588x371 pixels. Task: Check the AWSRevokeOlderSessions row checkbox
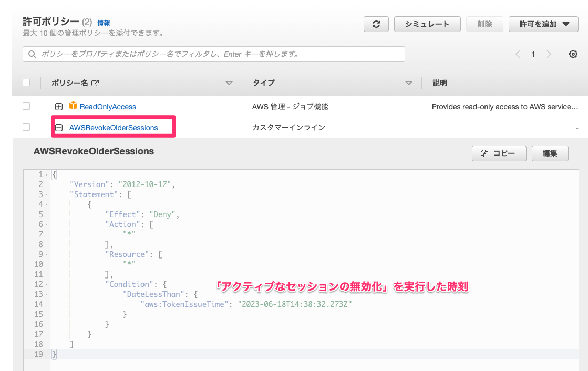tap(27, 127)
